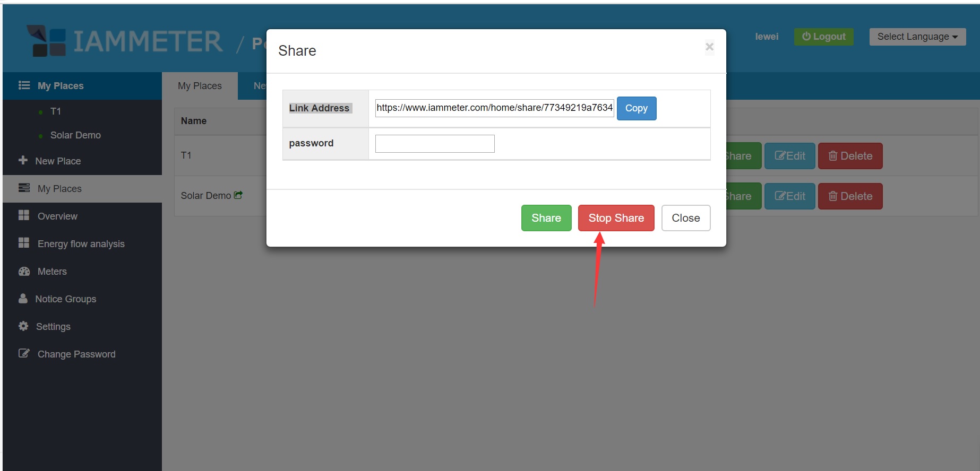The height and width of the screenshot is (471, 980).
Task: Close the Share dialog with the X
Action: coord(709,47)
